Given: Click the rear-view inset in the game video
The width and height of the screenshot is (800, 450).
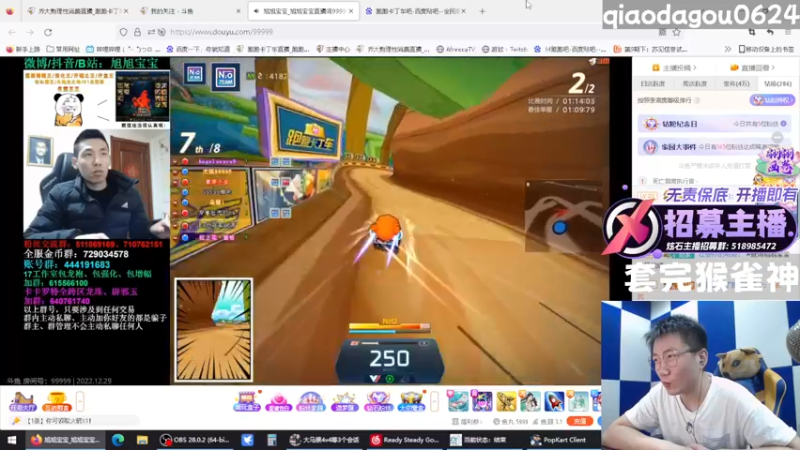Looking at the screenshot, I should pos(213,330).
